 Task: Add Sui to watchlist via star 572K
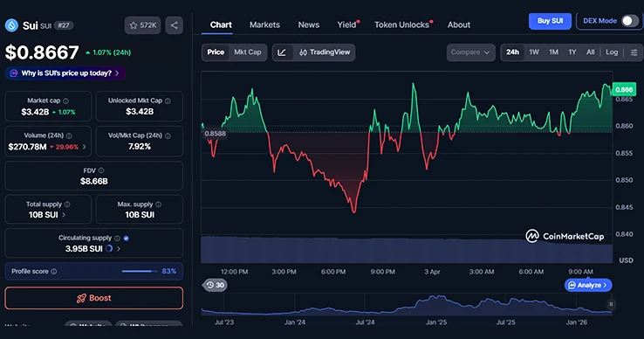(x=142, y=25)
